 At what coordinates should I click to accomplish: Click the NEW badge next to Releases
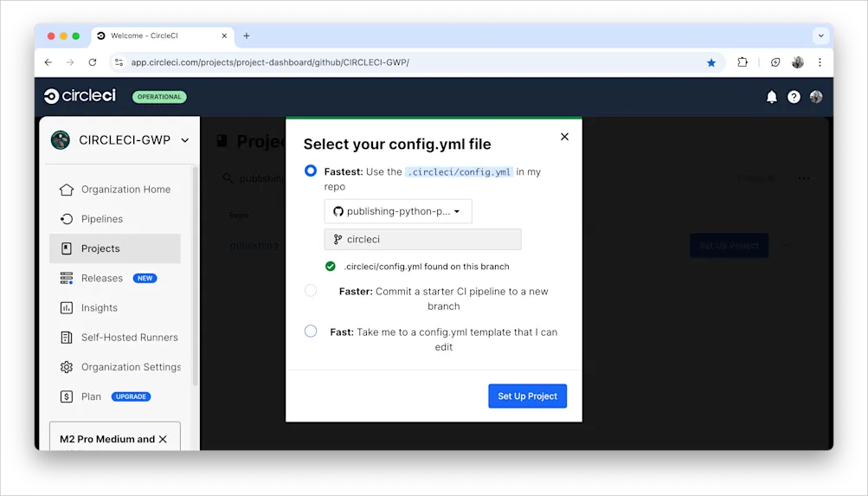coord(145,278)
